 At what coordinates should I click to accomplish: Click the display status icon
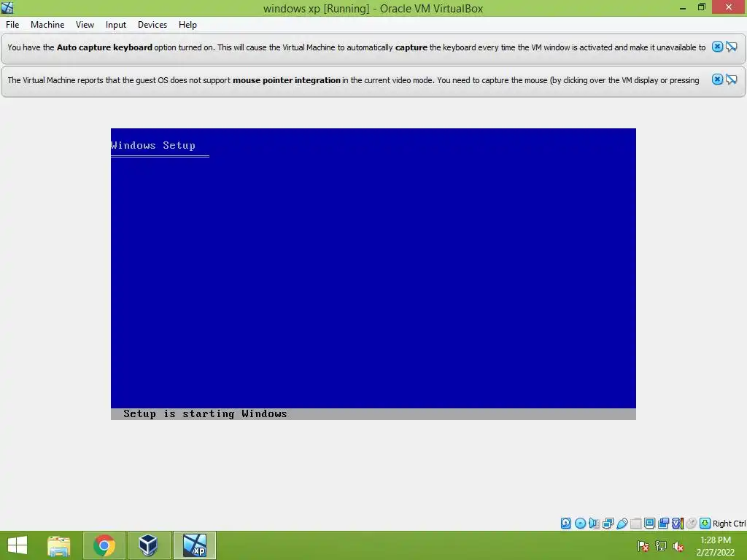tap(649, 524)
